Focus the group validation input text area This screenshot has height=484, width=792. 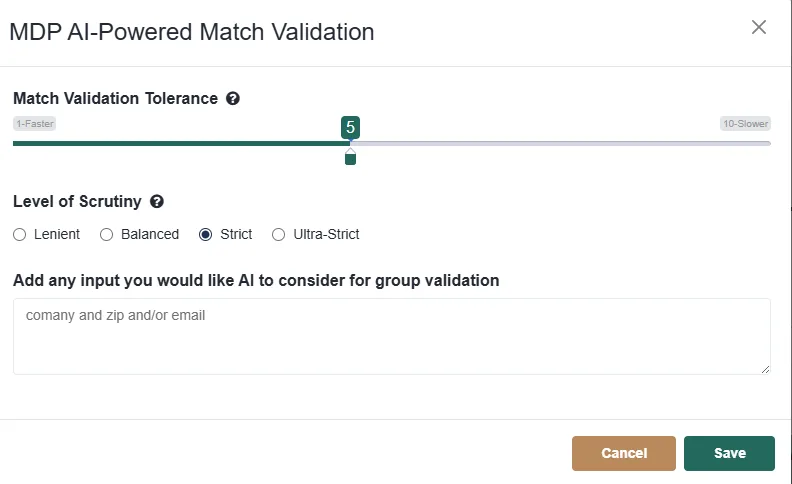pos(392,336)
